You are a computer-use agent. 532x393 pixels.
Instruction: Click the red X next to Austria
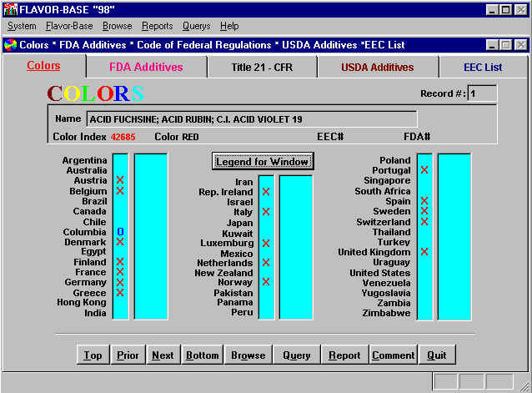pyautogui.click(x=120, y=180)
